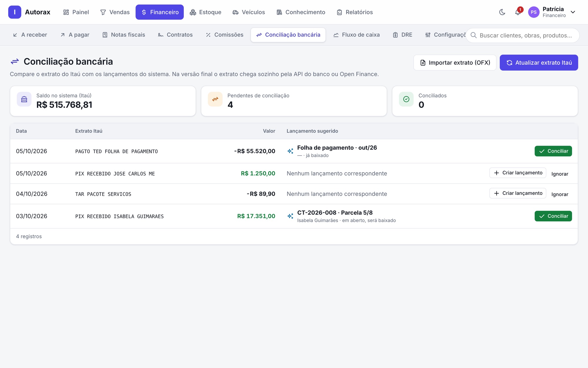Focus the Buscar clientes search field
588x368 pixels.
click(523, 35)
